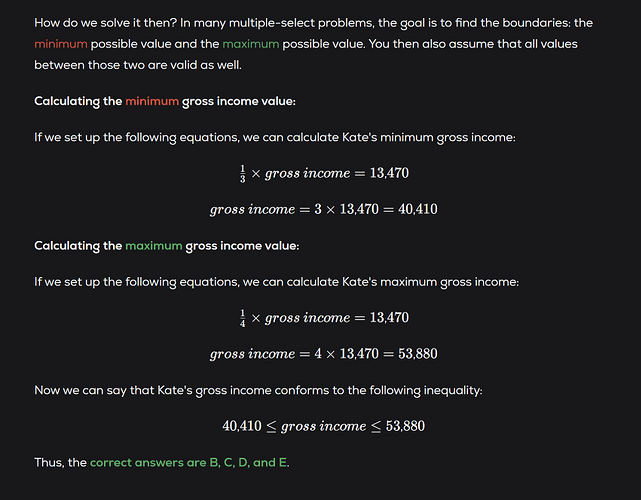Click the green 'maximum' in the bold heading
This screenshot has height=500, width=641.
click(154, 246)
